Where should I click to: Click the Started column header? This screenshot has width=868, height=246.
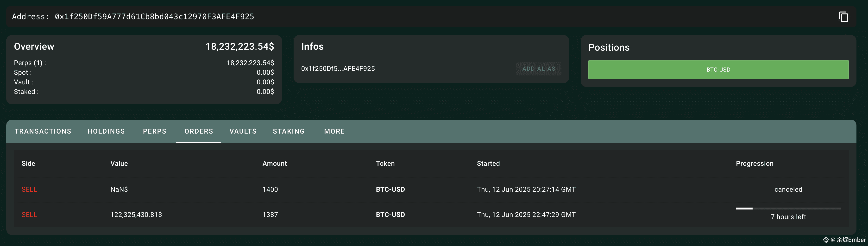[488, 164]
